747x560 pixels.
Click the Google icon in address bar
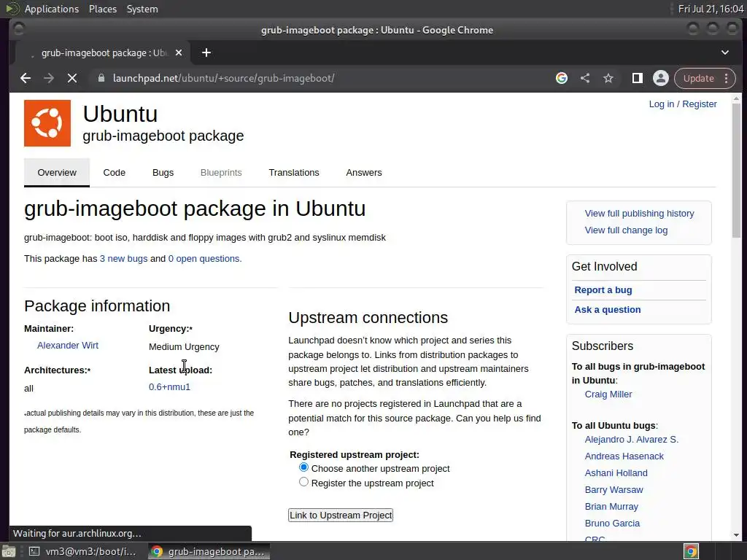click(562, 78)
